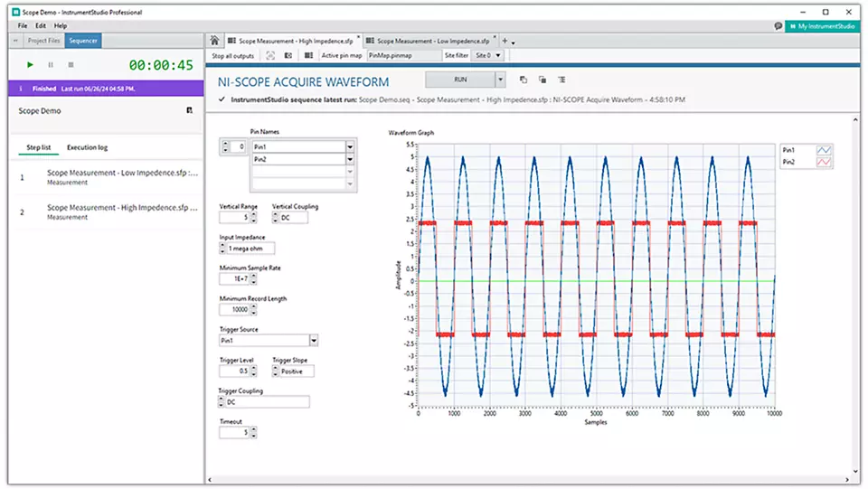The image size is (868, 489).
Task: Click the icon next to Scope Demo title
Action: 189,110
